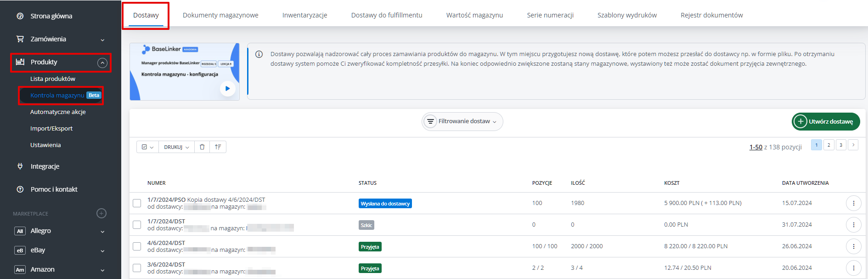Open Strona główna in the sidebar

click(51, 16)
